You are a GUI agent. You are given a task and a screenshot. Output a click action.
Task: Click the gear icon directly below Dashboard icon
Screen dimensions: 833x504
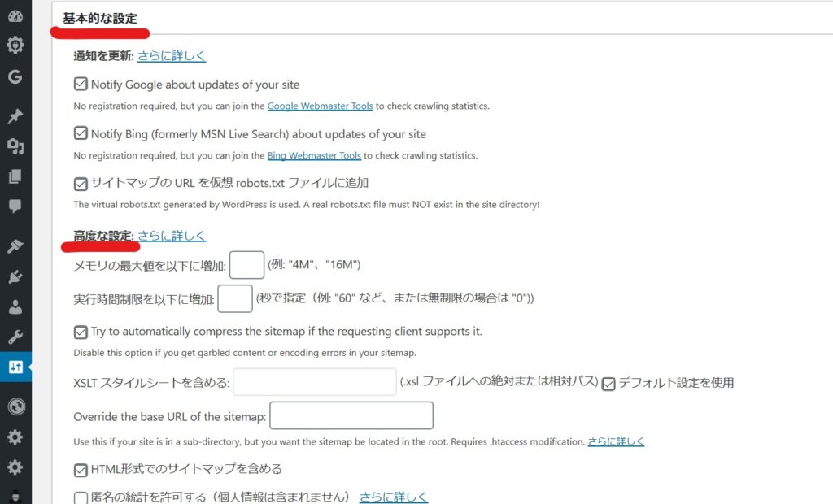15,46
